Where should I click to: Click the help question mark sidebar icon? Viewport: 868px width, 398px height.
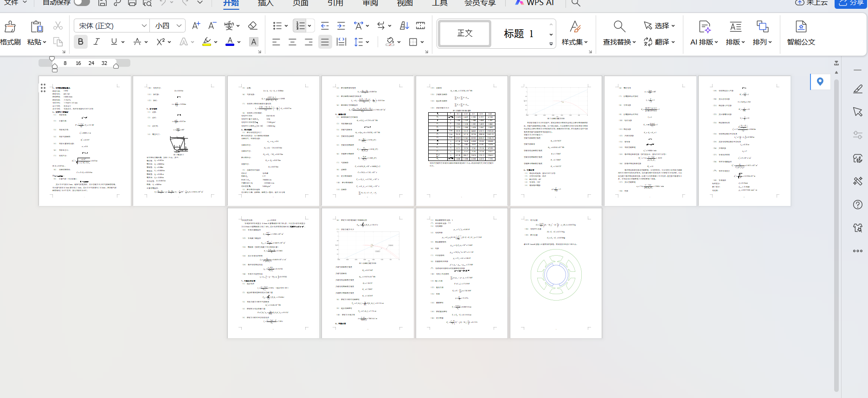pyautogui.click(x=858, y=205)
